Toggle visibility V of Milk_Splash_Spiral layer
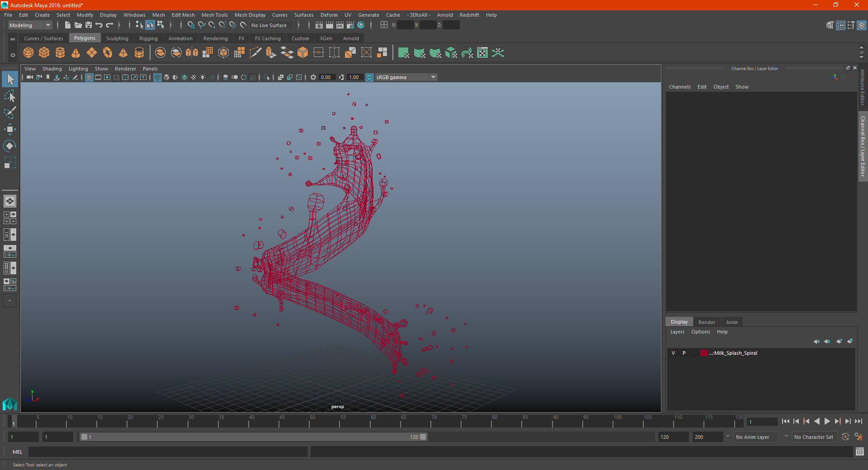 673,353
